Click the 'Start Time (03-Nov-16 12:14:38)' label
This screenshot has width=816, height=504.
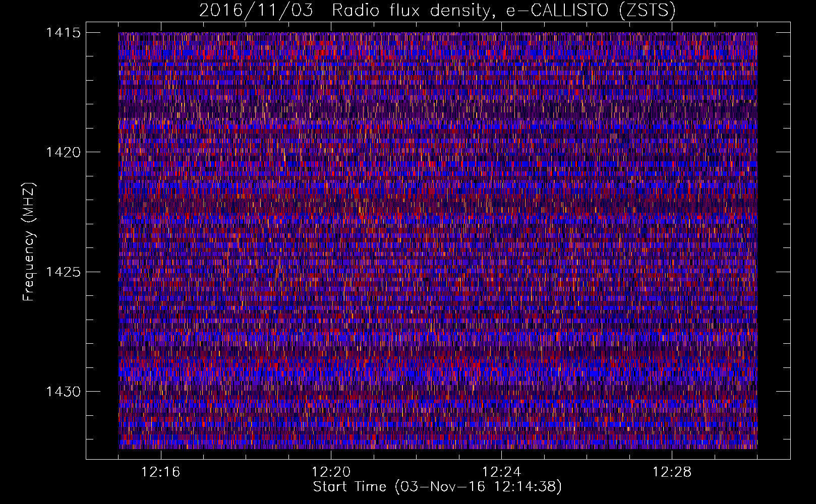(437, 487)
